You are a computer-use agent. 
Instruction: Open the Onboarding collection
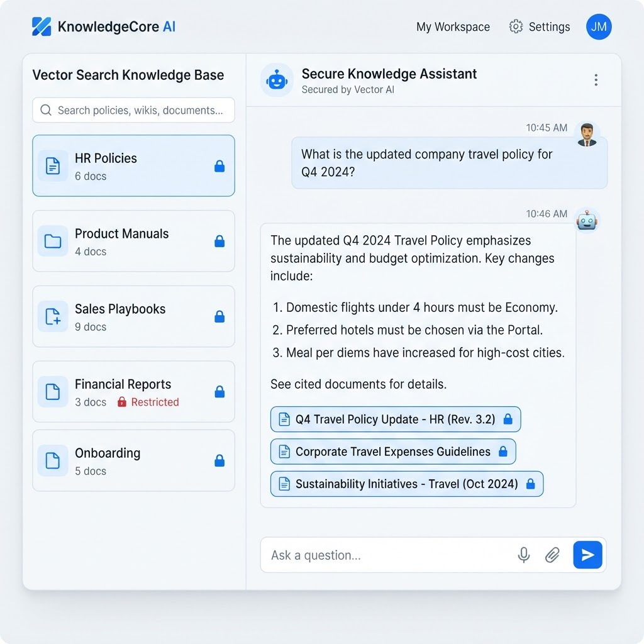[133, 460]
